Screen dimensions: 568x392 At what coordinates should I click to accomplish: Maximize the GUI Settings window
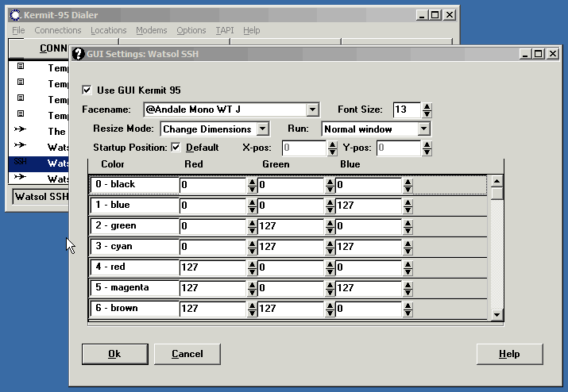pyautogui.click(x=539, y=54)
